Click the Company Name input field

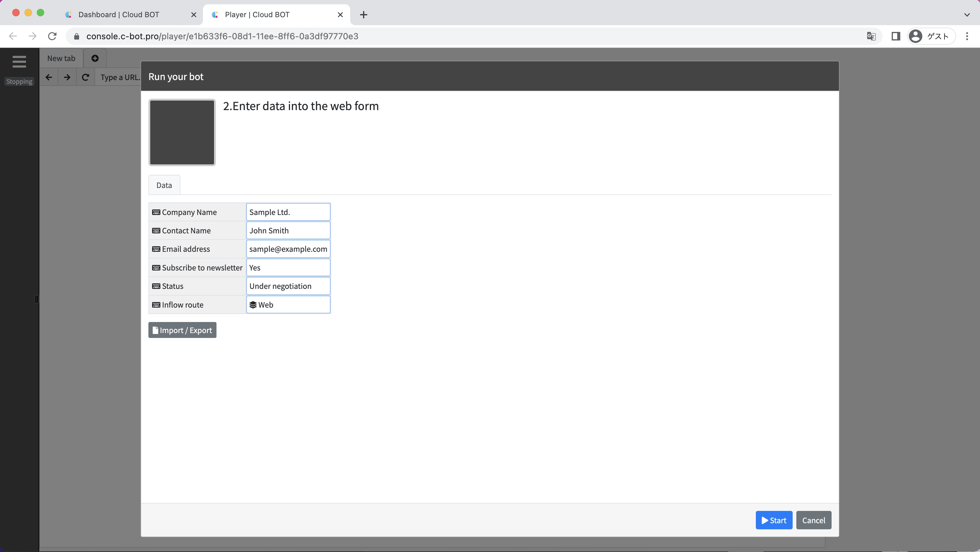click(288, 212)
